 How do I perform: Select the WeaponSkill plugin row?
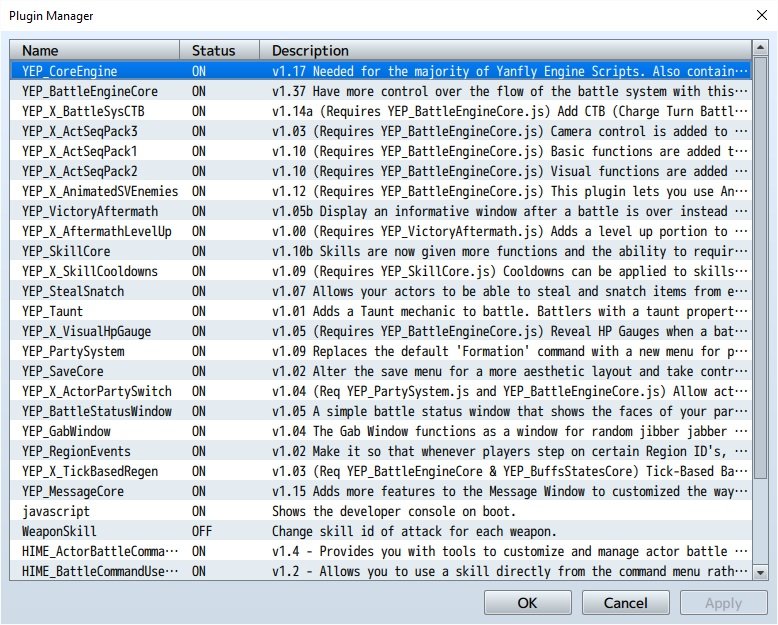click(x=381, y=531)
